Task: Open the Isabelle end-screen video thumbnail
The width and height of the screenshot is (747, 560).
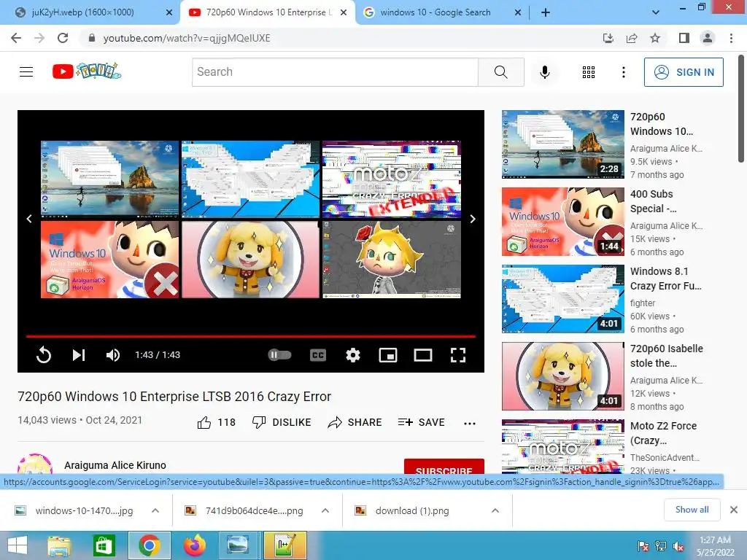Action: point(251,260)
